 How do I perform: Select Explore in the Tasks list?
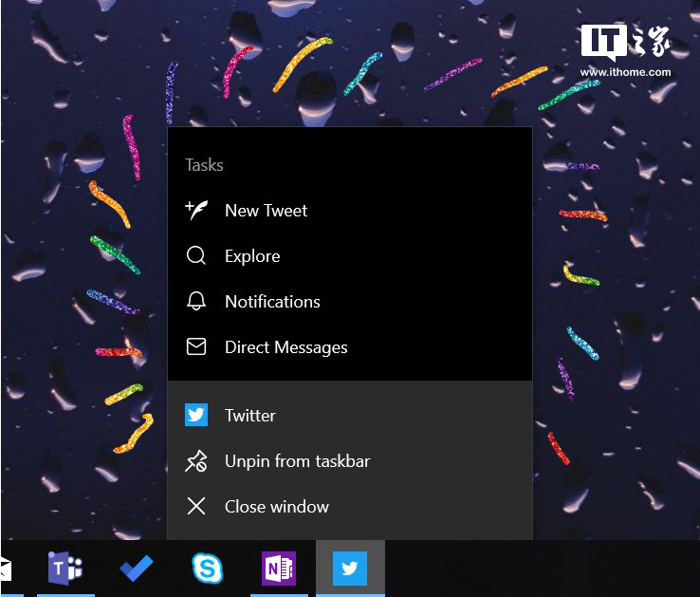pyautogui.click(x=350, y=256)
